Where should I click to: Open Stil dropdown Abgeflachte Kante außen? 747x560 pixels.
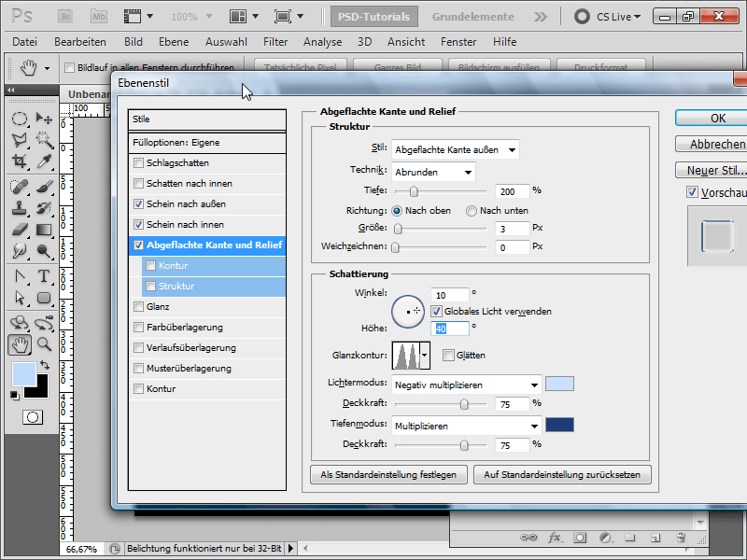coord(455,149)
